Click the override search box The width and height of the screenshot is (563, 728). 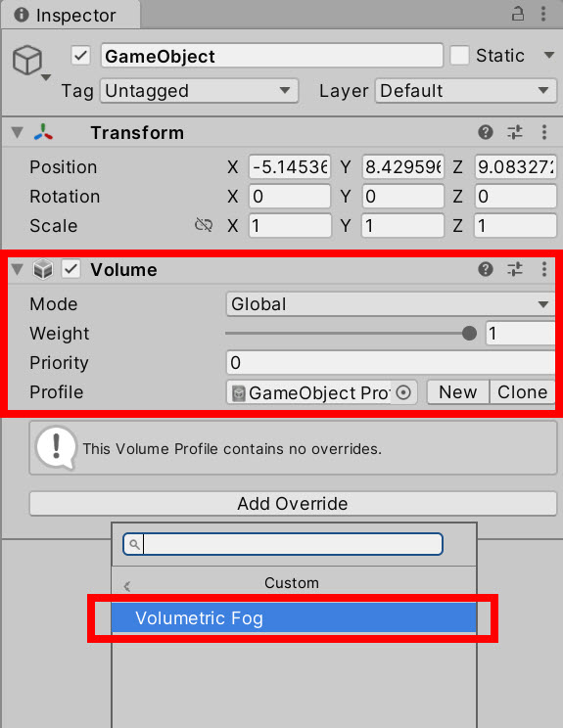coord(282,544)
